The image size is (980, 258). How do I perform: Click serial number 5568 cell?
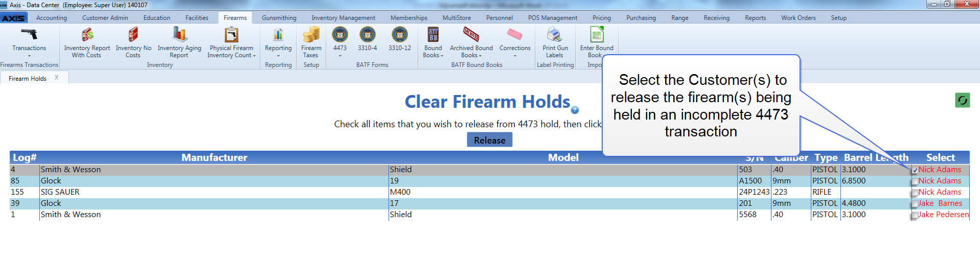coord(754,215)
